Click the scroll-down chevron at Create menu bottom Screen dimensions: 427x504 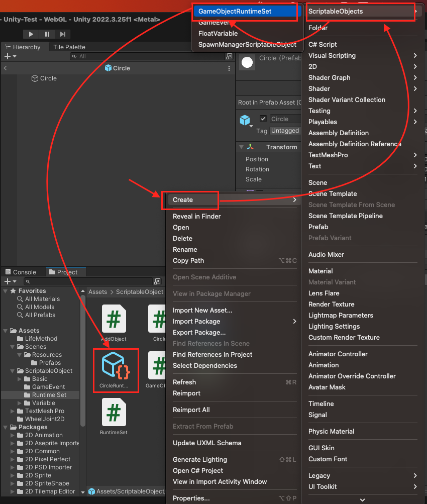click(x=362, y=500)
